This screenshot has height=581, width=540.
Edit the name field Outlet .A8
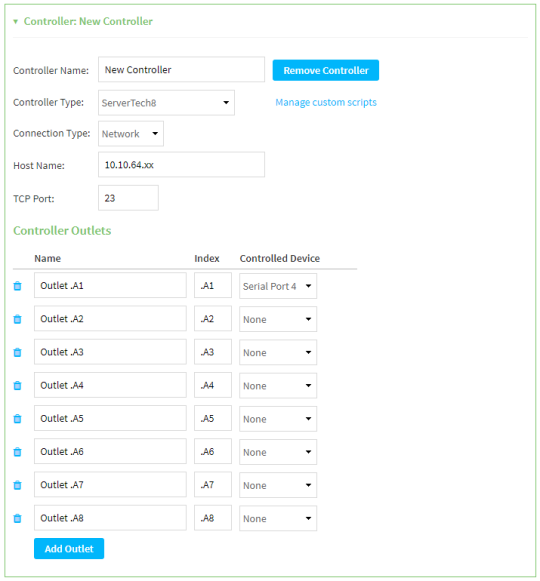[x=110, y=518]
